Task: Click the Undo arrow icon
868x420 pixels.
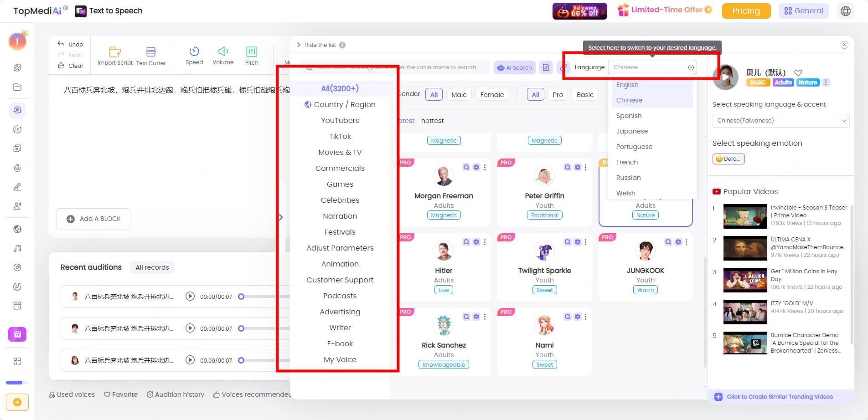Action: coord(61,44)
